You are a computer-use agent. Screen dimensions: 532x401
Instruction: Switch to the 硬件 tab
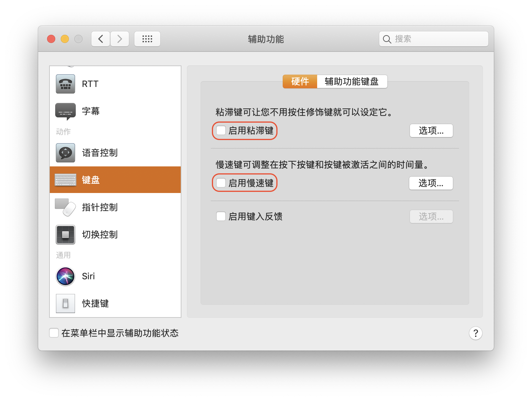(300, 82)
